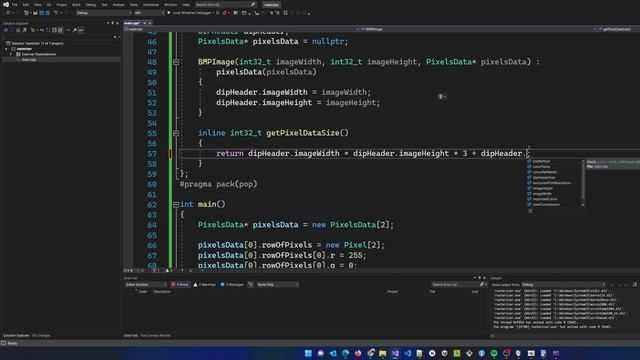
Task: Click Solution Explorer Show All Files icon
Action: pos(60,30)
